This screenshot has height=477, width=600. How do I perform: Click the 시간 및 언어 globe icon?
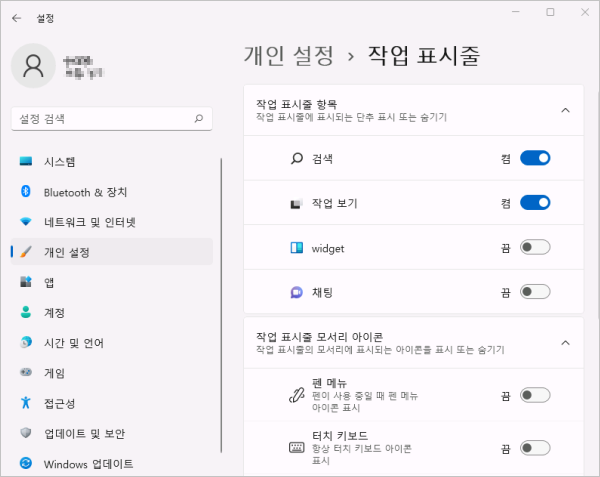[26, 342]
